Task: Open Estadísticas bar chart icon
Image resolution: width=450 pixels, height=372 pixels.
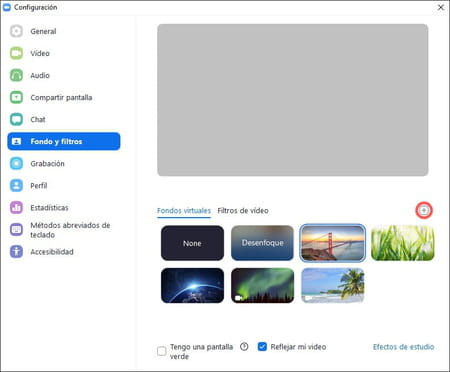Action: (x=16, y=207)
